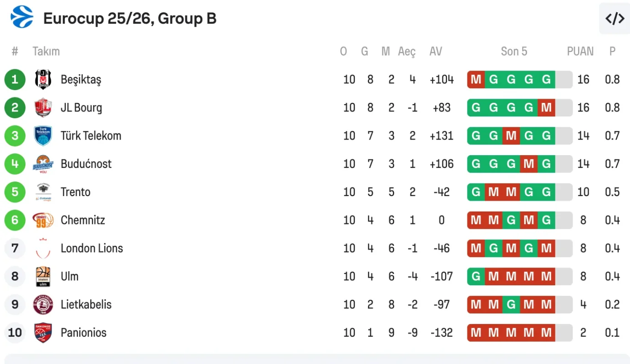Click Beşiktaş's red M form badge
Viewport: 630px width, 364px height.
coord(476,80)
